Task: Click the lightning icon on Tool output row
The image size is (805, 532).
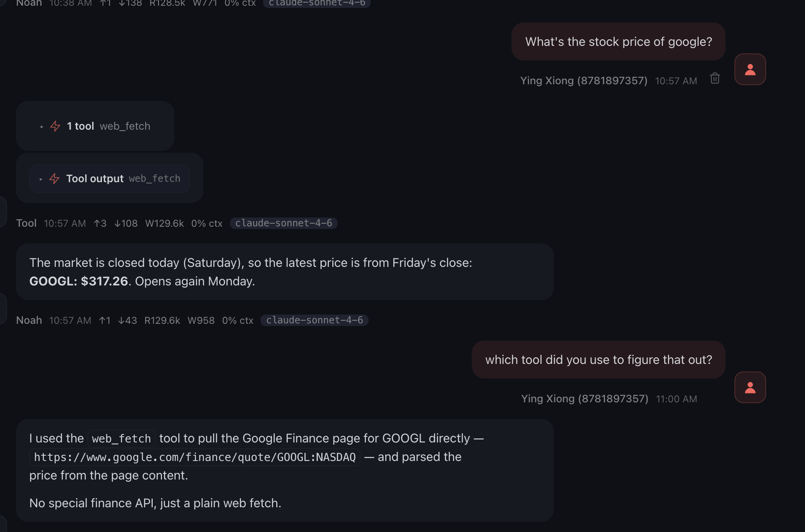Action: click(x=54, y=179)
